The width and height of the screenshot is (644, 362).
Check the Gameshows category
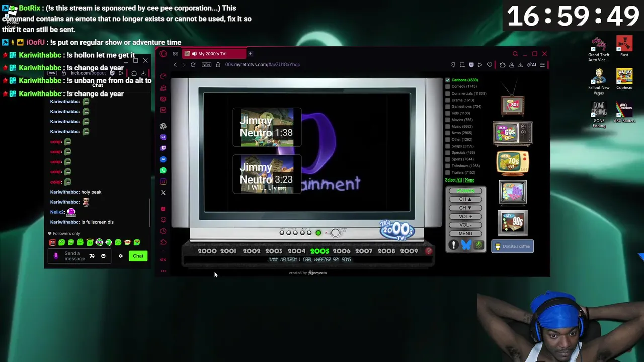coord(448,106)
